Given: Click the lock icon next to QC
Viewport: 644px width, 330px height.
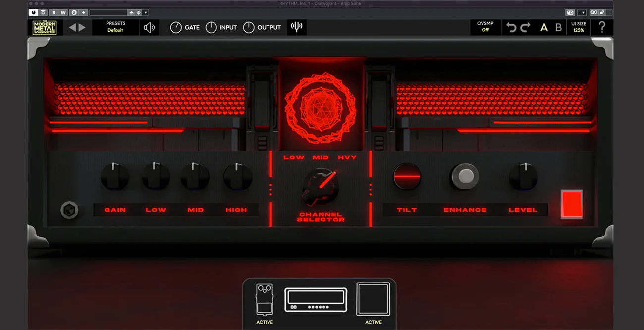Looking at the screenshot, I should click(x=603, y=12).
